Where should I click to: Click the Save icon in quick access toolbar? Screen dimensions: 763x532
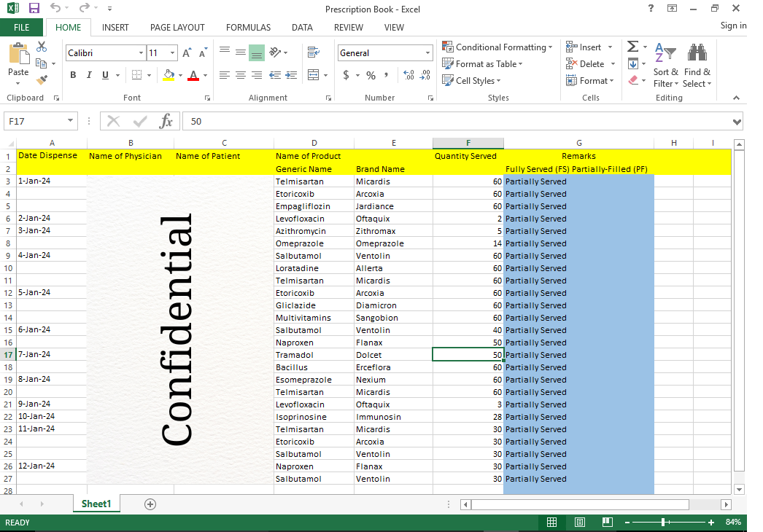click(34, 8)
